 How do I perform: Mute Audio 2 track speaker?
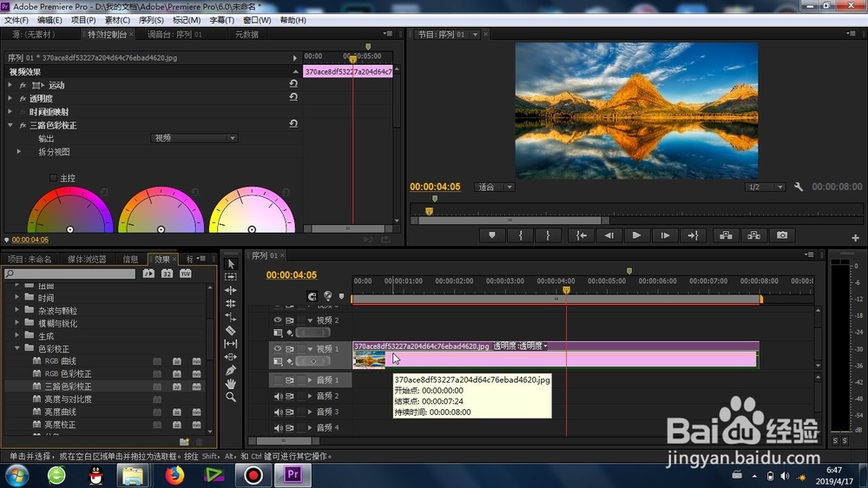point(279,396)
